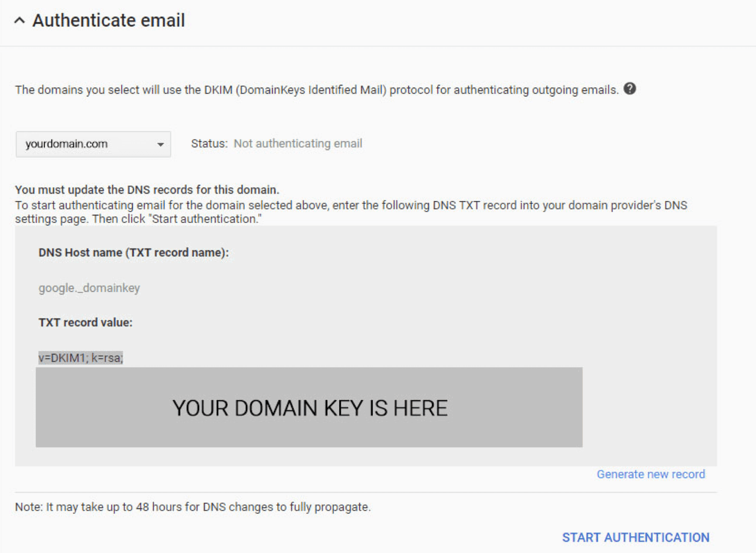Click the bold update DNS records notice

point(147,190)
